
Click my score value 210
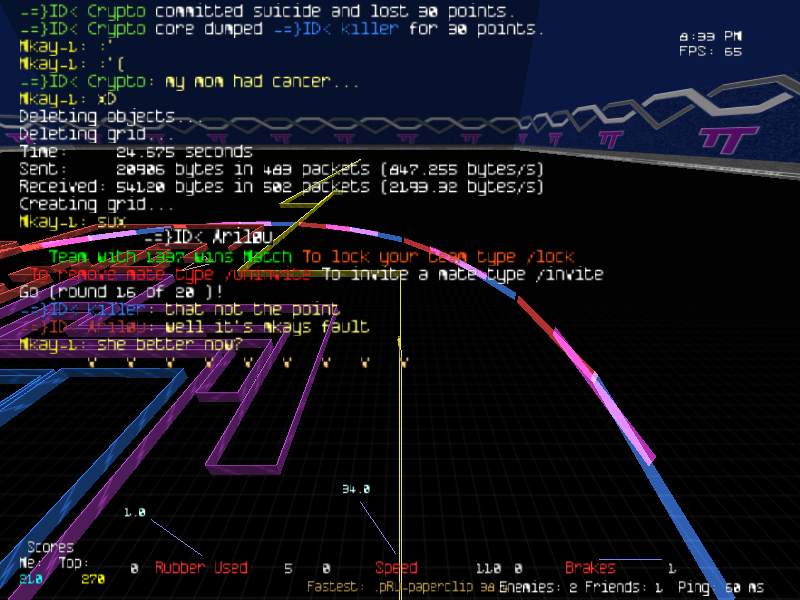coord(31,579)
